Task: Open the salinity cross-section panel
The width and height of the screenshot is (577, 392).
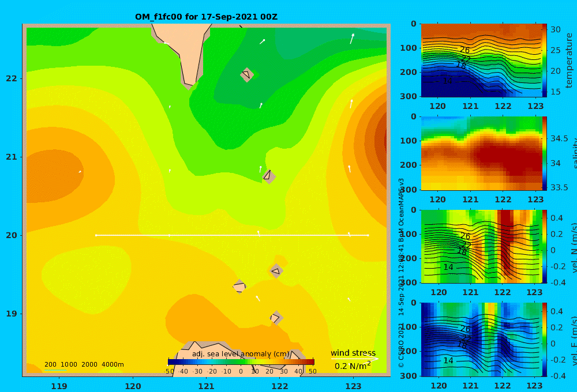Action: click(482, 153)
